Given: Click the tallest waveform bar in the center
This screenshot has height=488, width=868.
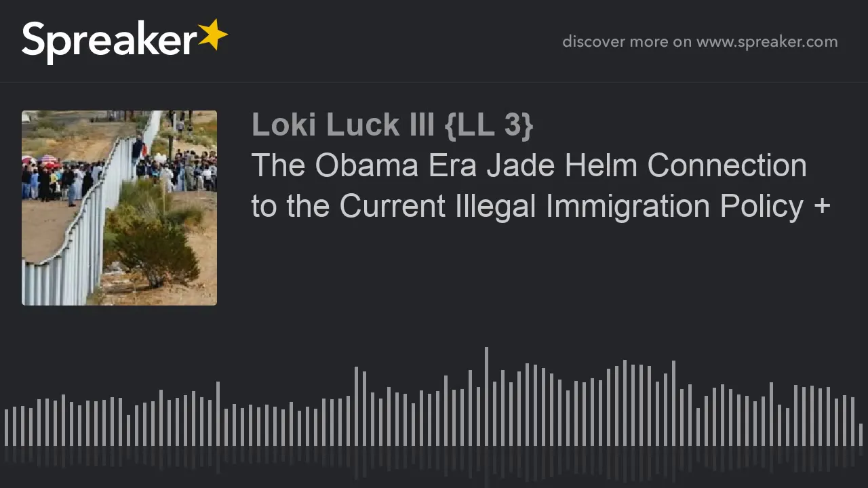Looking at the screenshot, I should pyautogui.click(x=486, y=396).
